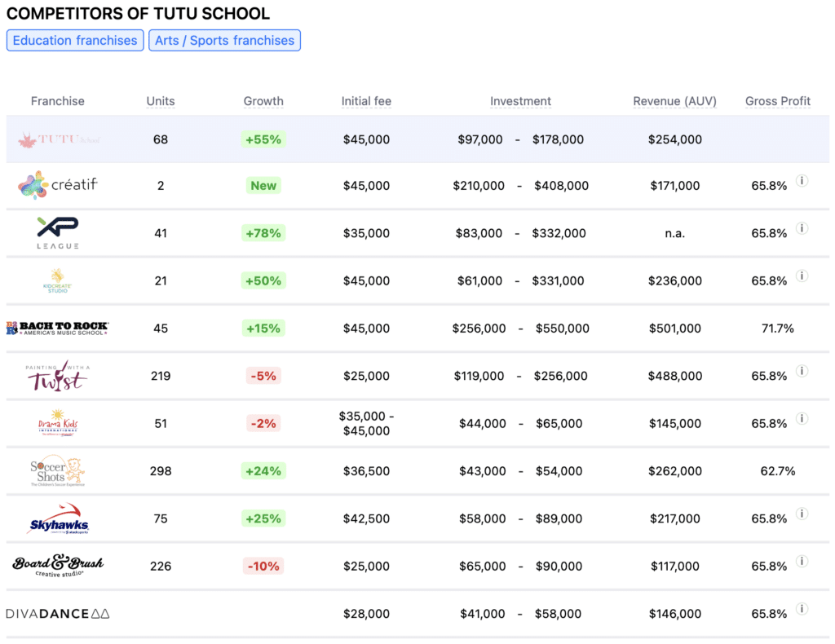This screenshot has height=644, width=835.
Task: Click the Kidcreate Studio logo
Action: (58, 281)
